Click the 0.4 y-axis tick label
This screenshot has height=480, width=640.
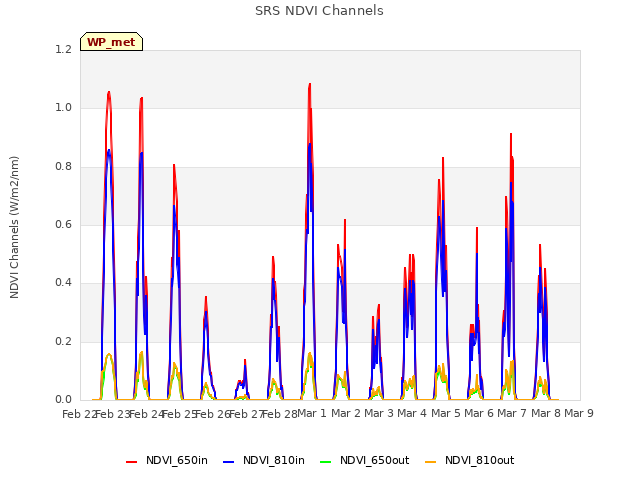63,283
